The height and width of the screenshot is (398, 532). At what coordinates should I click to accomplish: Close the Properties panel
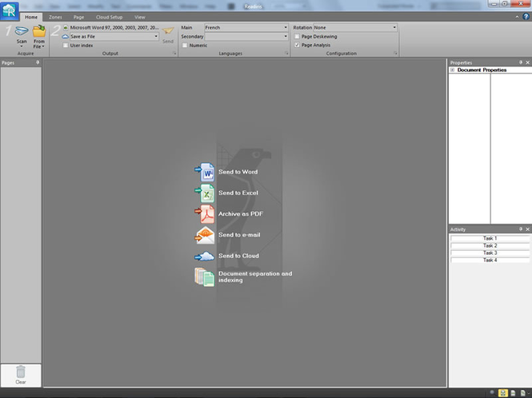point(527,62)
